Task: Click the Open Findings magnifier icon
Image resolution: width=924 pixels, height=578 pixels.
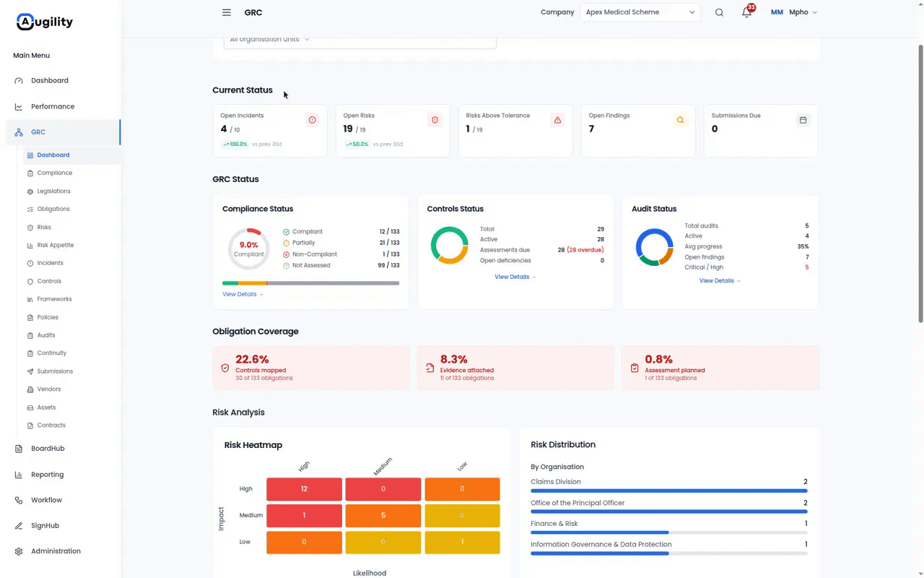Action: point(680,120)
